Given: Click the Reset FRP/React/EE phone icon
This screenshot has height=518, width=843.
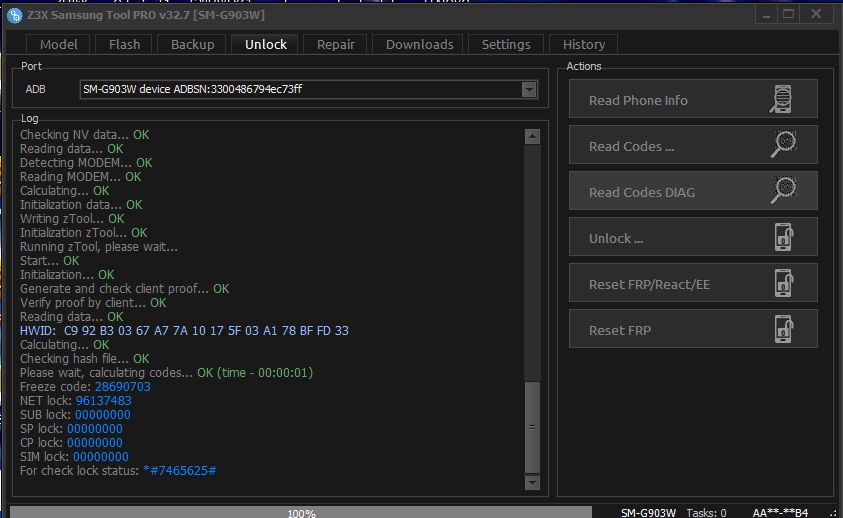Looking at the screenshot, I should pos(784,283).
